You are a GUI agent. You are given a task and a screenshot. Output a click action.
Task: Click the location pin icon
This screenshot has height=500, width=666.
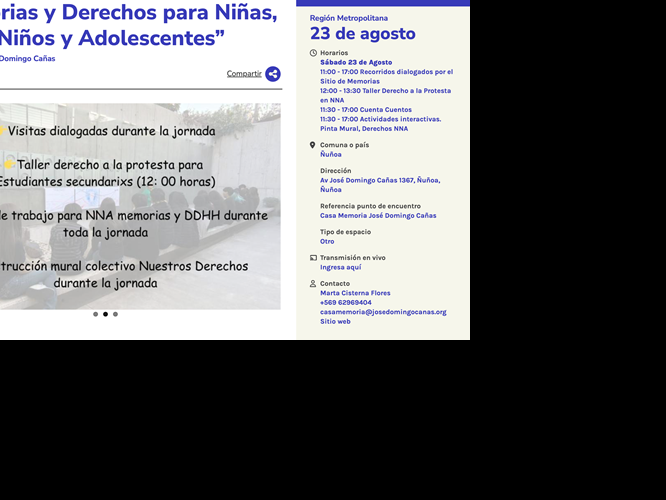pos(313,145)
